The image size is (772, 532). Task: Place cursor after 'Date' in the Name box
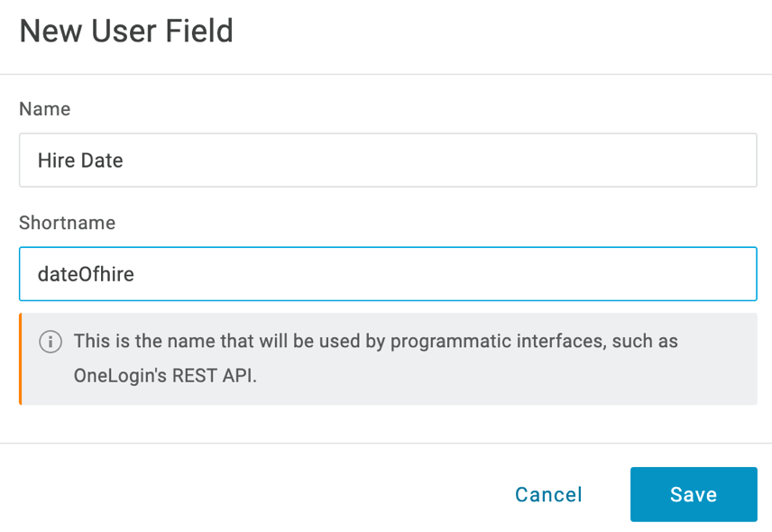(x=124, y=161)
